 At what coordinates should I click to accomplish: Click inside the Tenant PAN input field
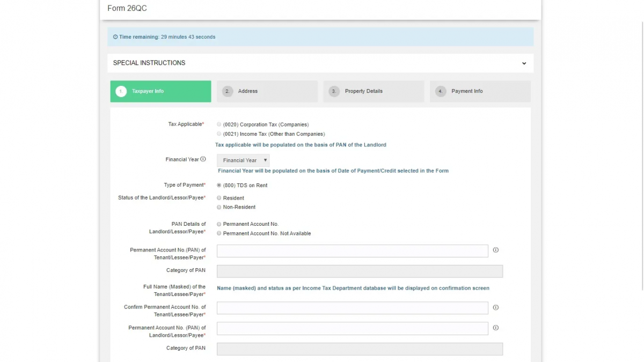pyautogui.click(x=352, y=250)
